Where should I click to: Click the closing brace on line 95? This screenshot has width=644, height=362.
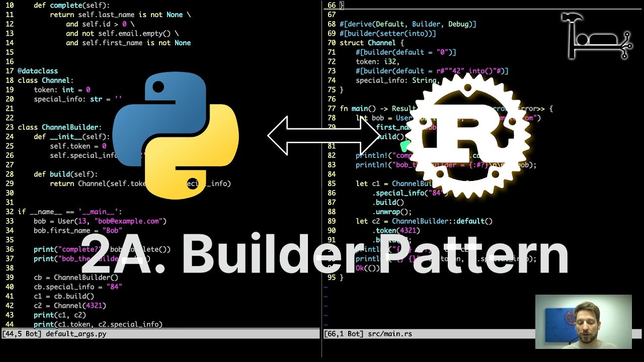tap(342, 278)
